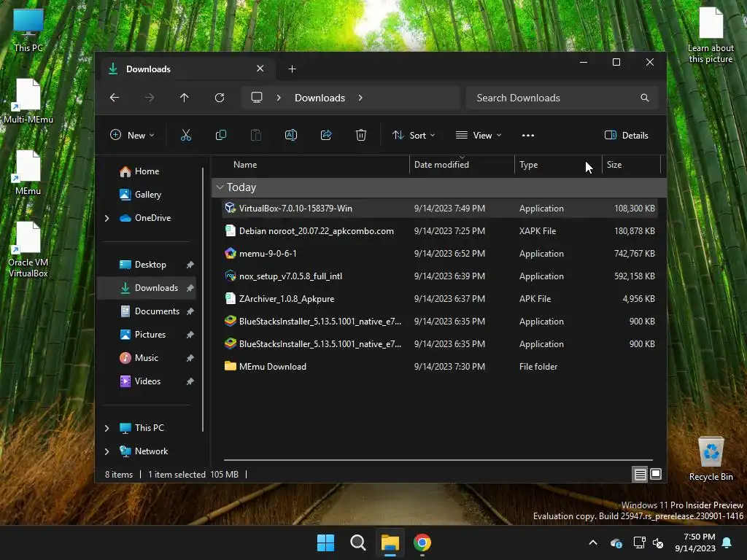747x560 pixels.
Task: Open clock and date in taskbar
Action: pos(695,542)
